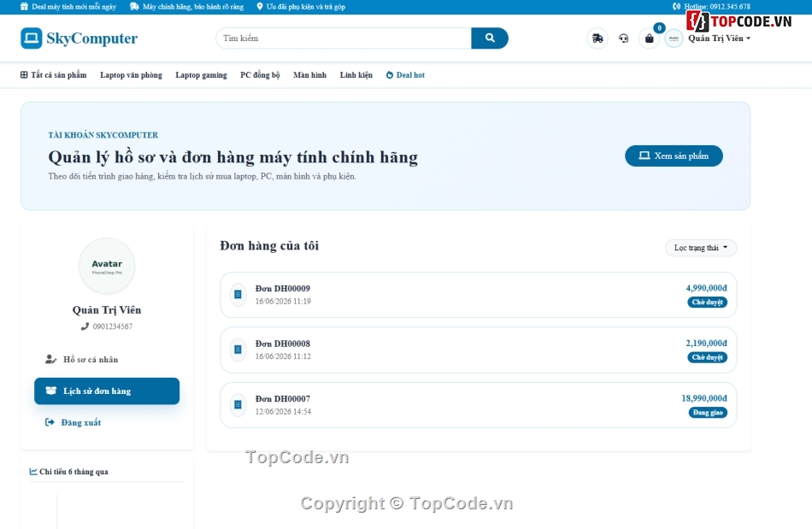
Task: Go to Laptop gaming category
Action: pos(201,75)
